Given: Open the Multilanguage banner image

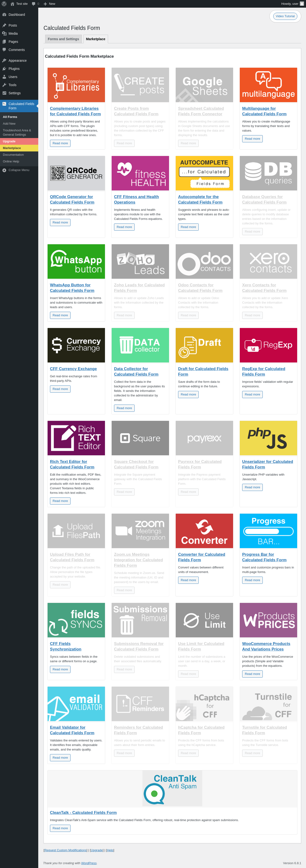Looking at the screenshot, I should tap(268, 85).
